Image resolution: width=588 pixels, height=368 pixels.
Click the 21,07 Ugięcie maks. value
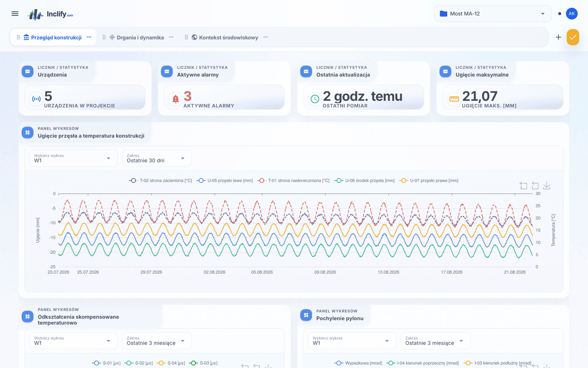click(480, 96)
